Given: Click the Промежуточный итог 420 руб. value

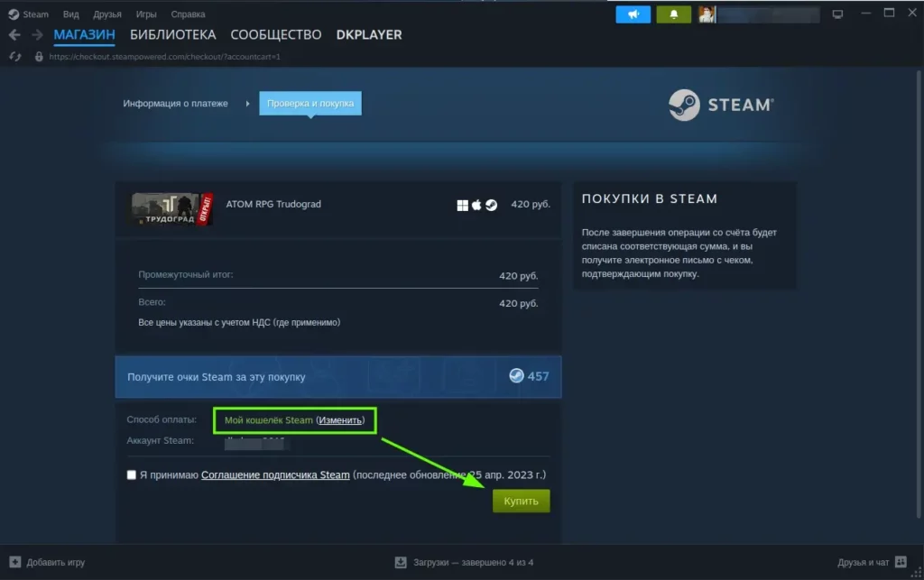Looking at the screenshot, I should (x=519, y=276).
